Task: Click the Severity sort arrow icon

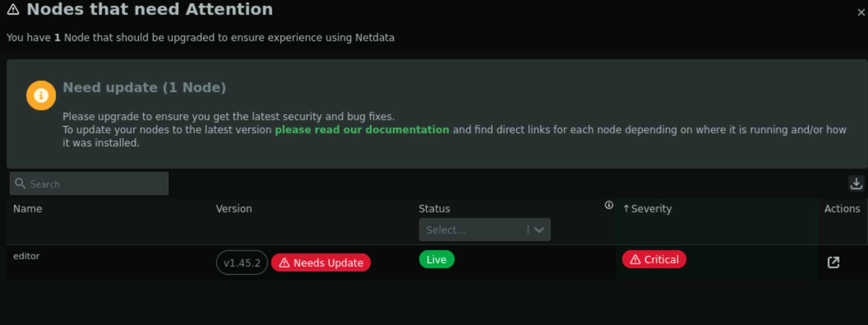Action: coord(626,209)
